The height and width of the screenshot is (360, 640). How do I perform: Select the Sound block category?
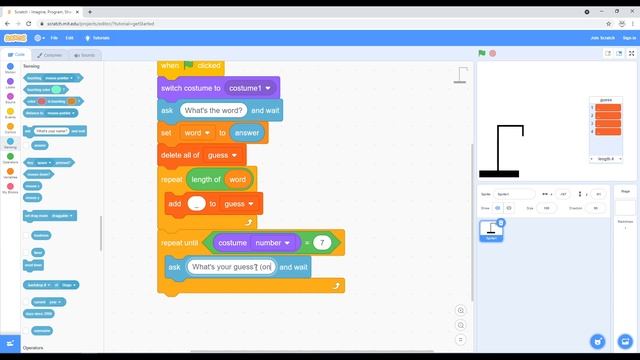10,98
